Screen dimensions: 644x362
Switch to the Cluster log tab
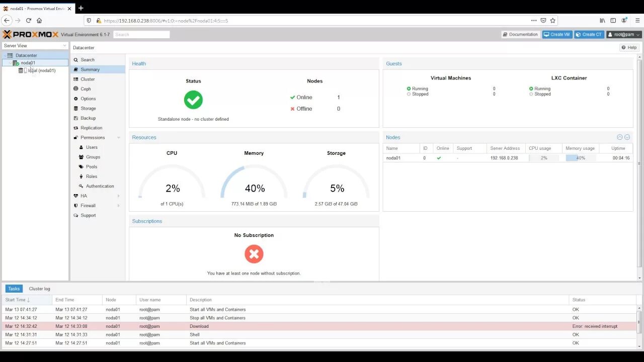(x=39, y=289)
